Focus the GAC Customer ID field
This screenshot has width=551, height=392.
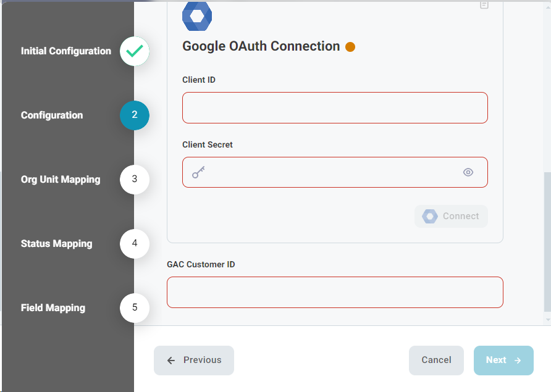click(x=335, y=292)
